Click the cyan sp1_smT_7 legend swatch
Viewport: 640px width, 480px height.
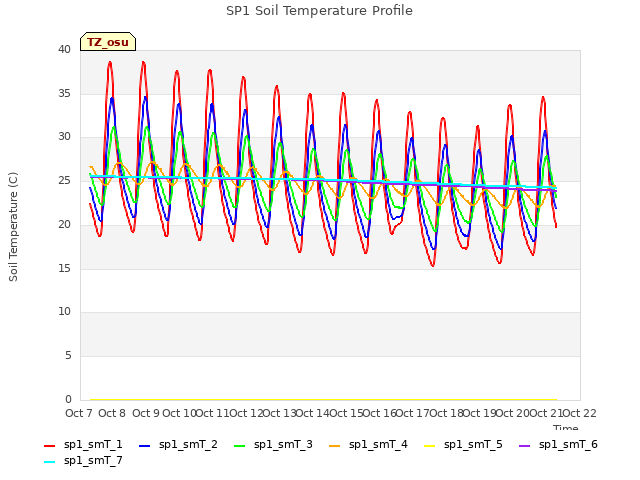point(49,462)
